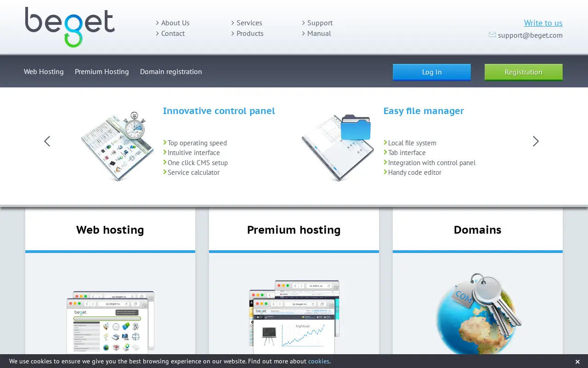The height and width of the screenshot is (368, 588).
Task: Click the file manager folder illustration
Action: pos(337,147)
